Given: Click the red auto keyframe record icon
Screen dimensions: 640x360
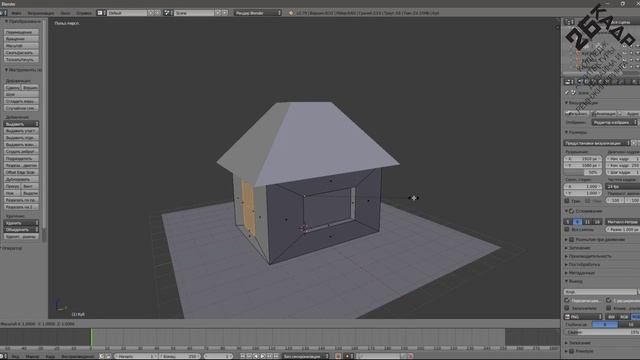Looking at the screenshot, I should point(338,356).
